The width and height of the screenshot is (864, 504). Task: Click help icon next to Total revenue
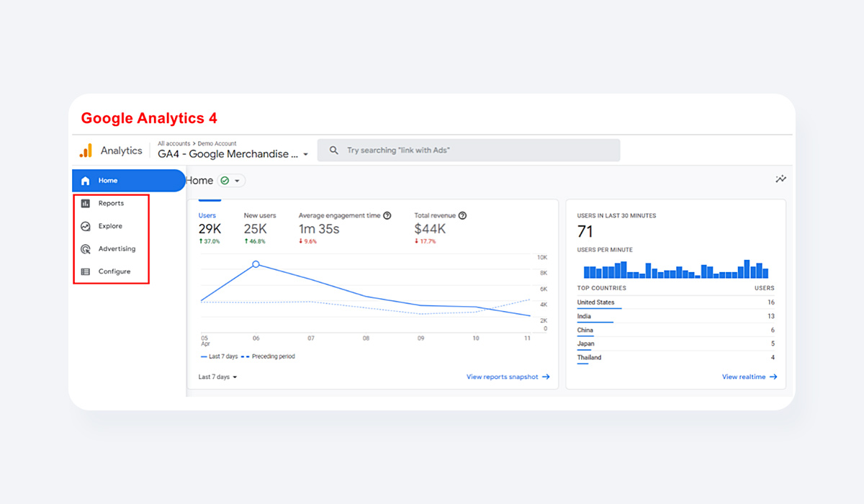[x=462, y=215]
